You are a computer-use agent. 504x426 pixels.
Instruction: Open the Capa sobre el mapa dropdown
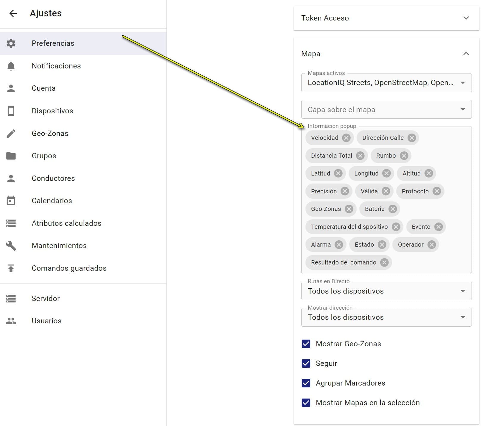tap(386, 109)
